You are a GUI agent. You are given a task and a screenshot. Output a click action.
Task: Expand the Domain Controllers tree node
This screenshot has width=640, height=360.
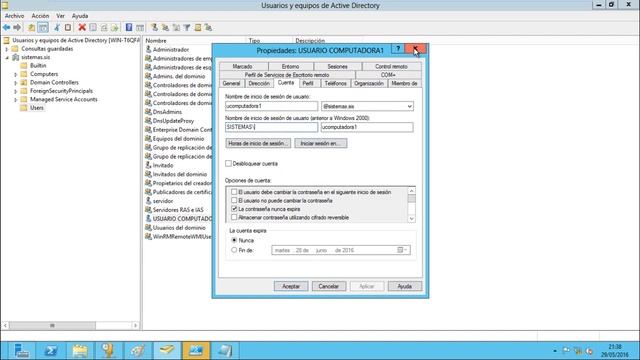tap(16, 82)
